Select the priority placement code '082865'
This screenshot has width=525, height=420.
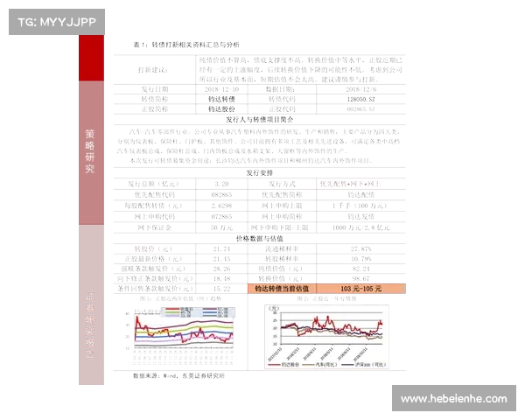pyautogui.click(x=221, y=195)
